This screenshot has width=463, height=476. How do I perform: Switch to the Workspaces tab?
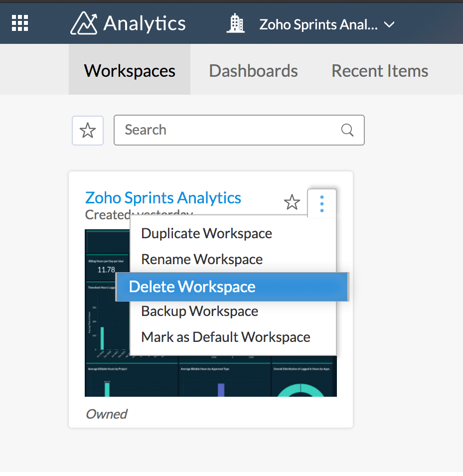click(130, 70)
